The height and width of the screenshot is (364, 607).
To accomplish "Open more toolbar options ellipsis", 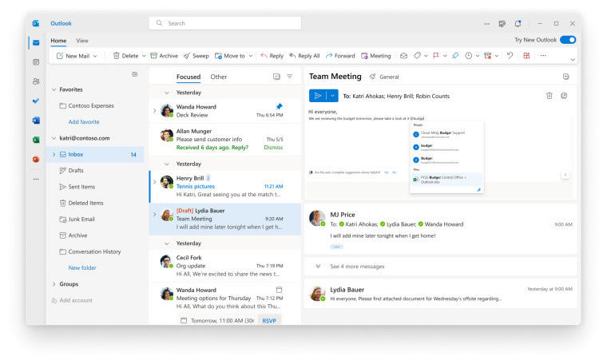I will pos(543,56).
